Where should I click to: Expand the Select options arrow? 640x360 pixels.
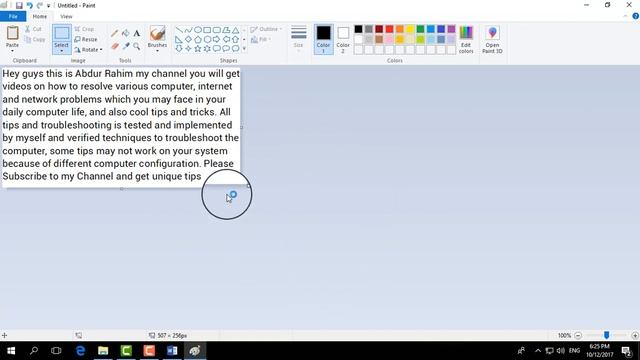(x=62, y=51)
